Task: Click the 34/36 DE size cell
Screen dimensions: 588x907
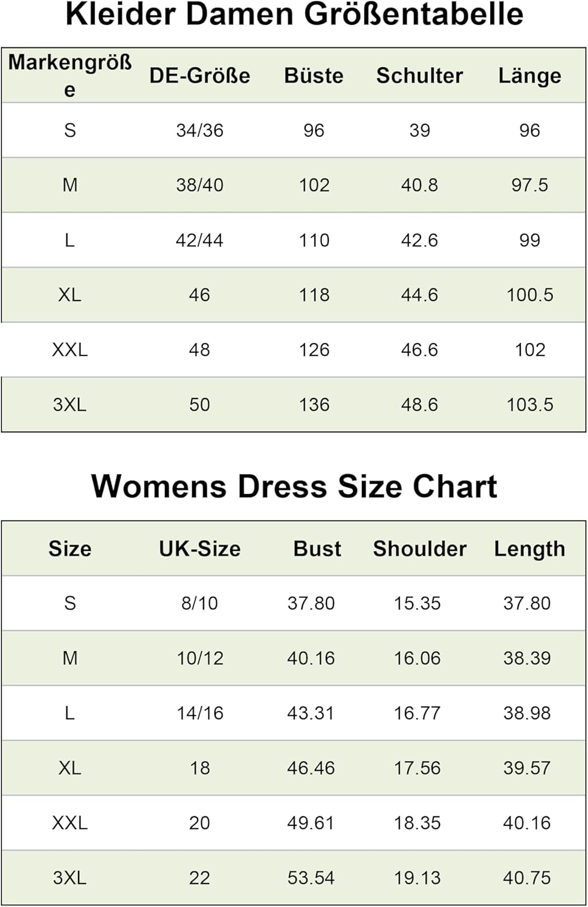Action: point(199,130)
